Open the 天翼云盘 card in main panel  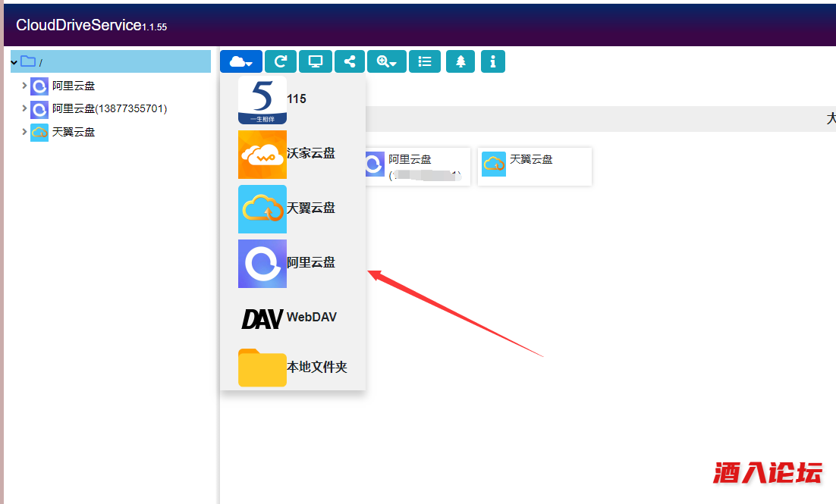coord(535,167)
